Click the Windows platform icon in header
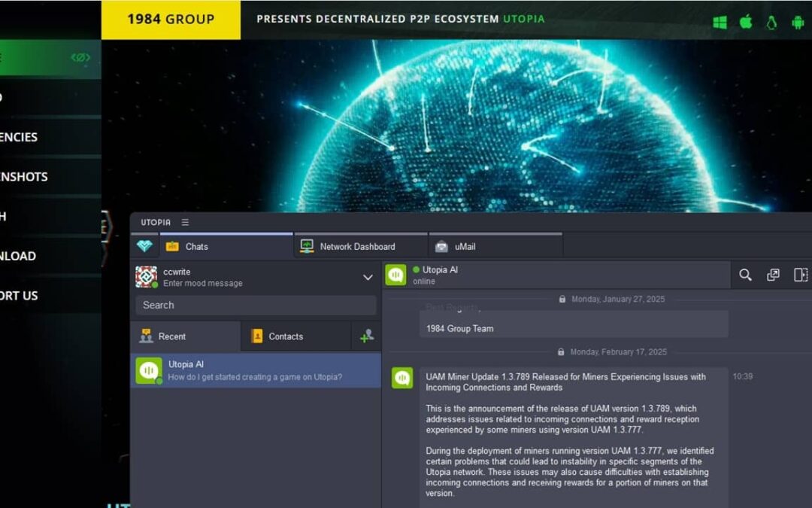This screenshot has width=812, height=508. click(720, 22)
